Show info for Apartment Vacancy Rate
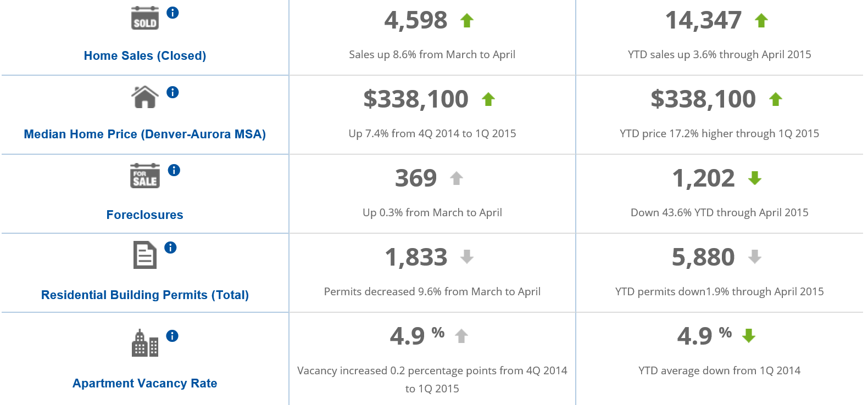868x405 pixels. (x=172, y=336)
